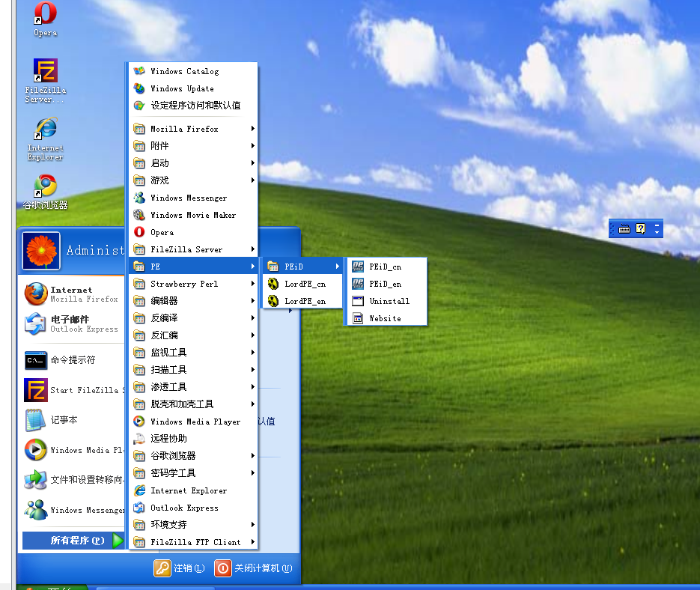Open 设定程序访问和默认值 entry

click(193, 106)
